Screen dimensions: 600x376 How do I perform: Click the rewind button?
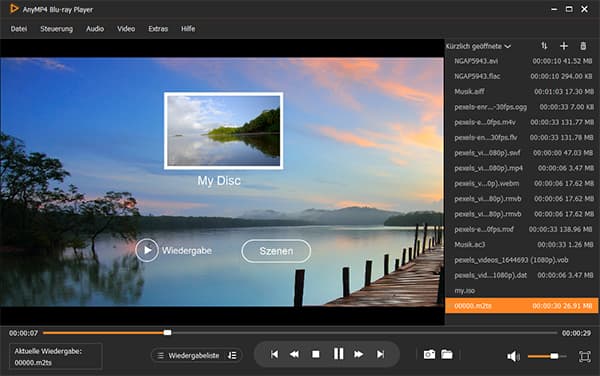[294, 355]
